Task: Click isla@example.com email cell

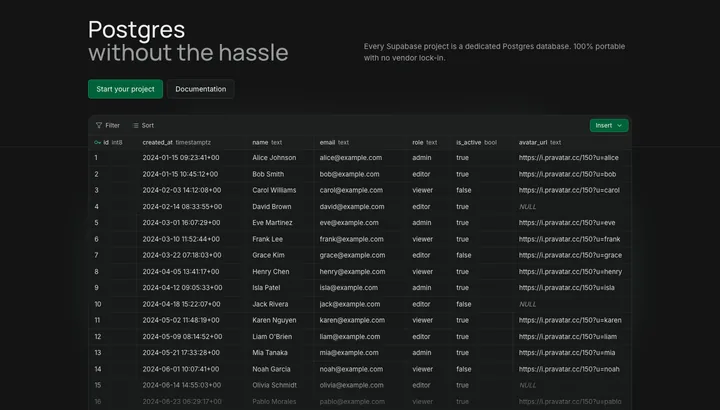Action: [x=349, y=288]
